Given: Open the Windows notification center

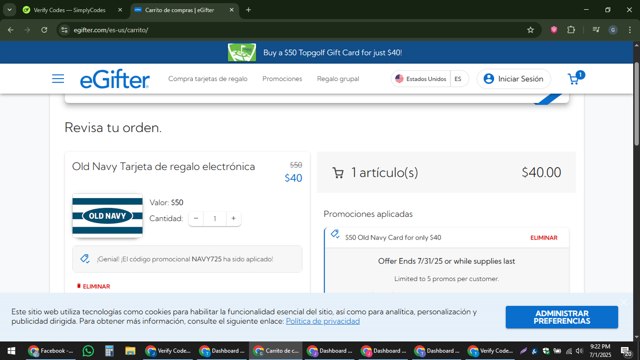Looking at the screenshot, I should 626,351.
